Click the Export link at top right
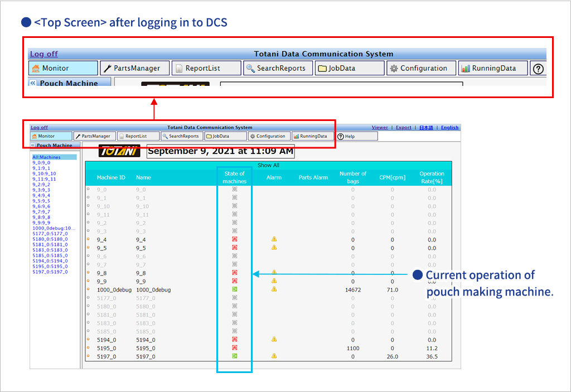Viewport: 571px width, 392px height. (404, 128)
